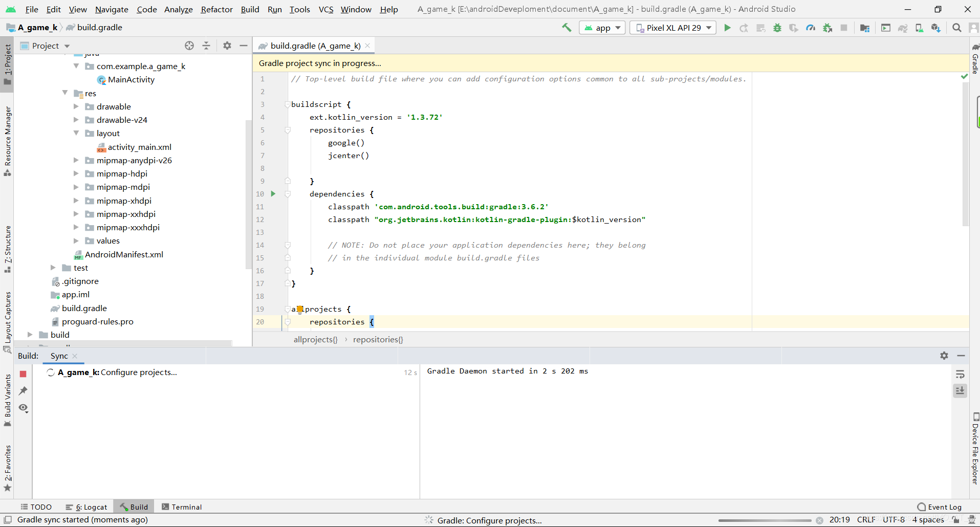Open the Terminal tool window
Viewport: 980px width, 527px height.
point(182,507)
